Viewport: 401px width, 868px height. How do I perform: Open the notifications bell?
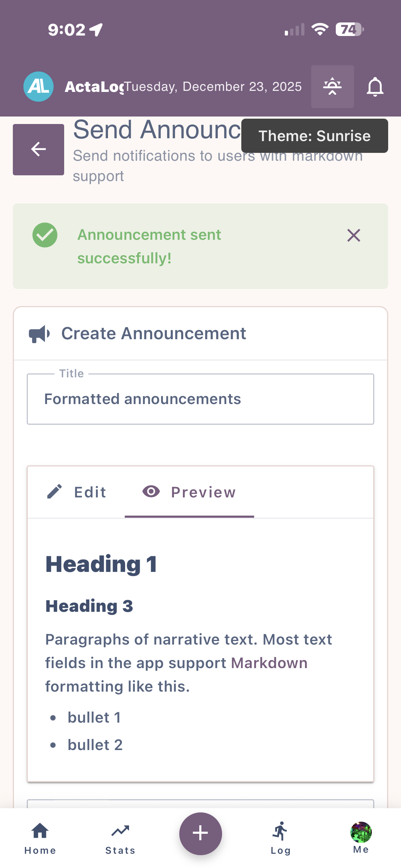point(375,87)
